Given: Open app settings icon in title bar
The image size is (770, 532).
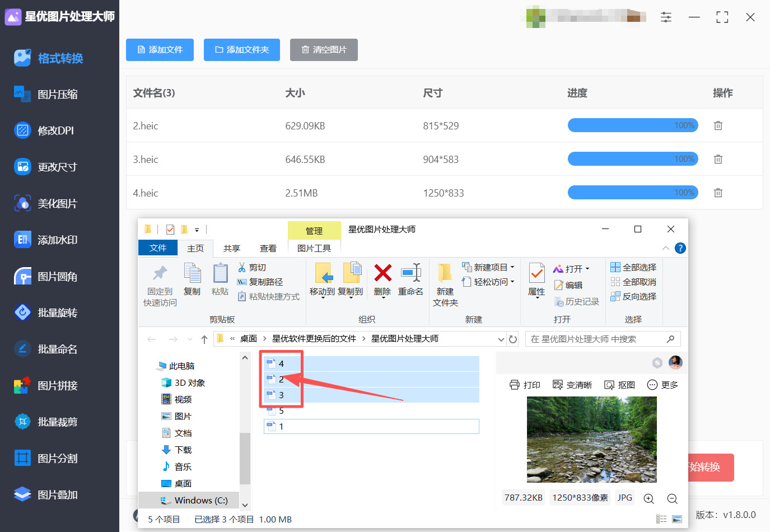Looking at the screenshot, I should coord(666,17).
